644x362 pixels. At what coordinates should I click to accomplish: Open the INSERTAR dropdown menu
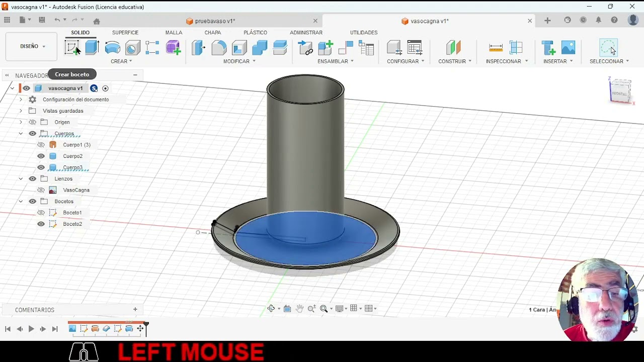558,61
